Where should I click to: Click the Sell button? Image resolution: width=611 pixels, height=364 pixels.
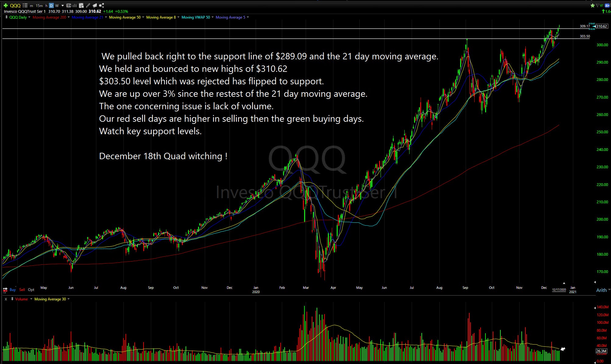click(22, 289)
